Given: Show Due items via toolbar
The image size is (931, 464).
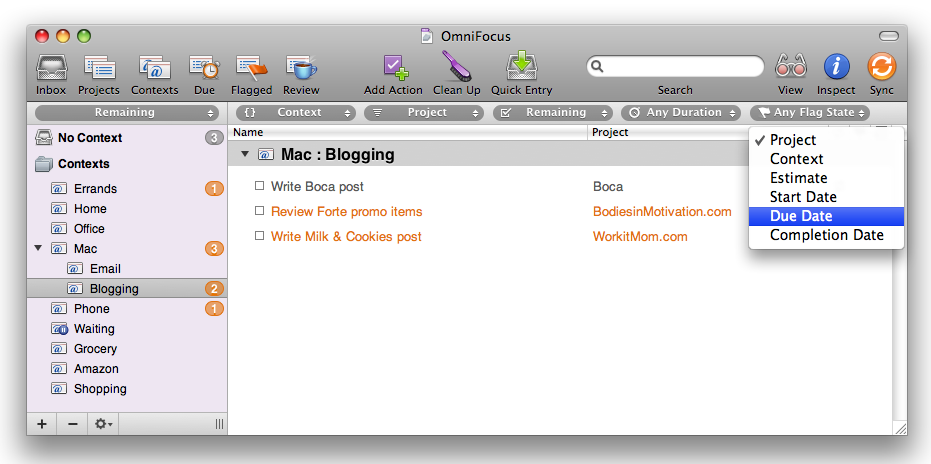Looking at the screenshot, I should 204,68.
